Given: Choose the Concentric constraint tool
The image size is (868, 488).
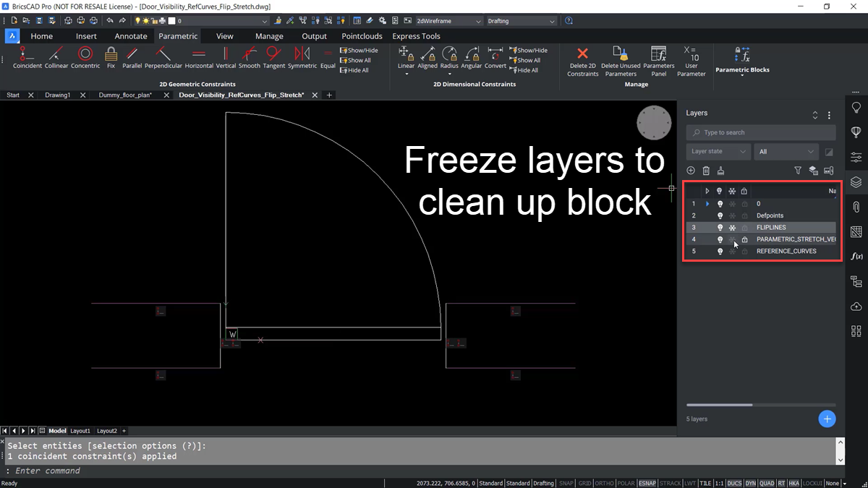Looking at the screenshot, I should (x=85, y=57).
